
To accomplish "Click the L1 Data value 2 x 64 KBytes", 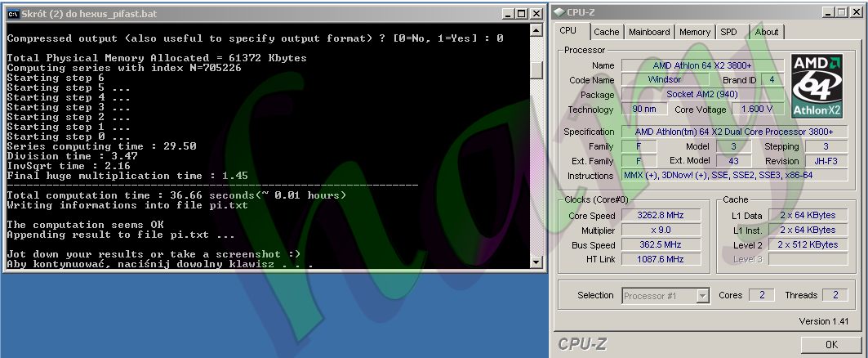I will pos(808,216).
